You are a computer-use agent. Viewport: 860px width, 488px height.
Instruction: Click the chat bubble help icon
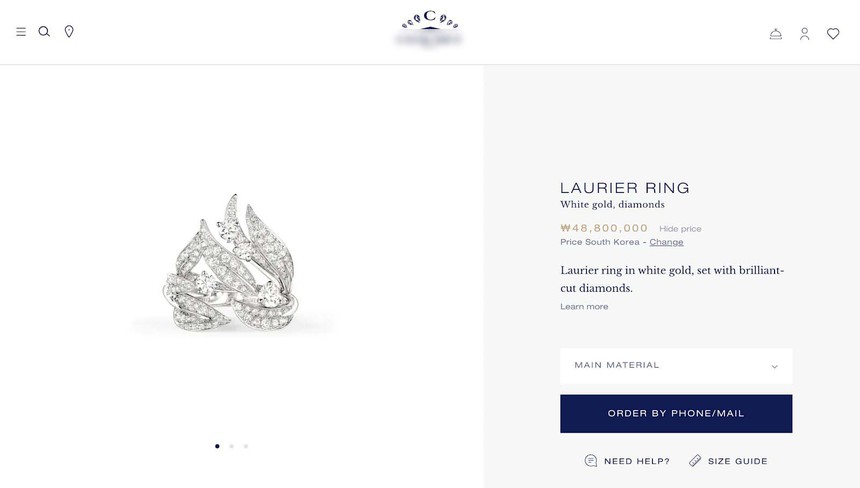[591, 461]
